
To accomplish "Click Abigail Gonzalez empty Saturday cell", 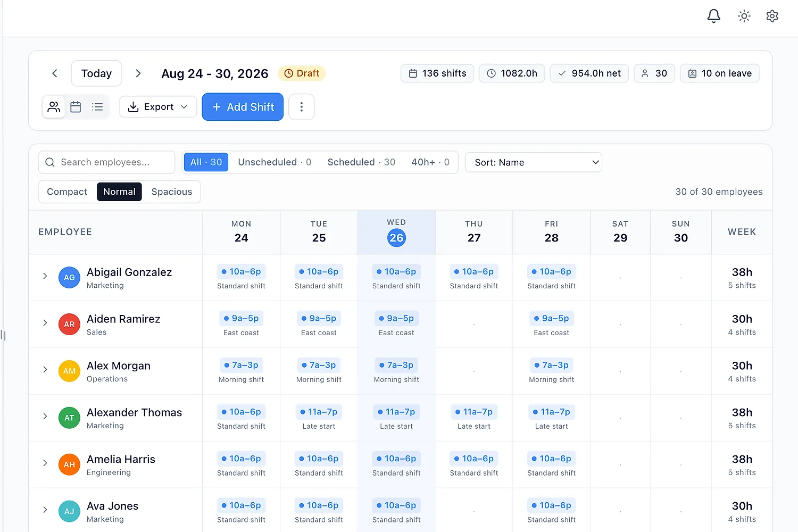I will pyautogui.click(x=620, y=278).
